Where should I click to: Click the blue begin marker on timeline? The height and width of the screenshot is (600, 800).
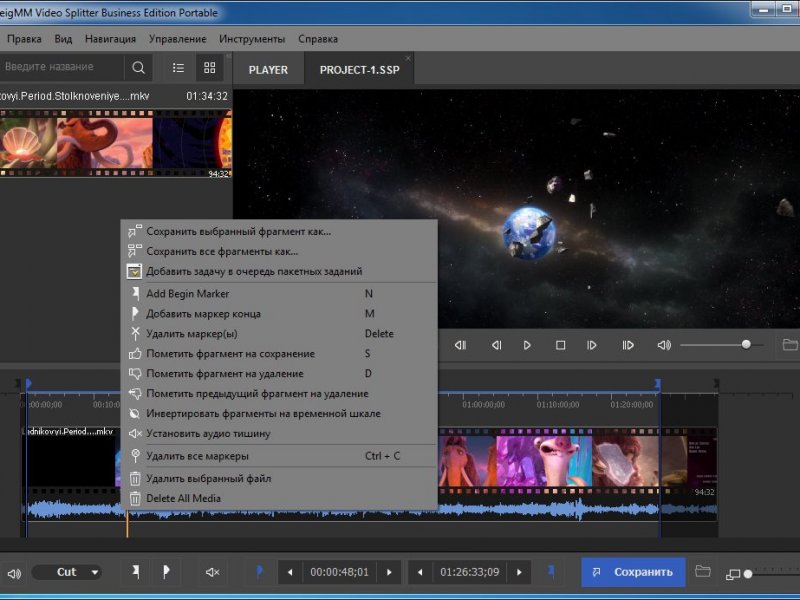coord(29,383)
